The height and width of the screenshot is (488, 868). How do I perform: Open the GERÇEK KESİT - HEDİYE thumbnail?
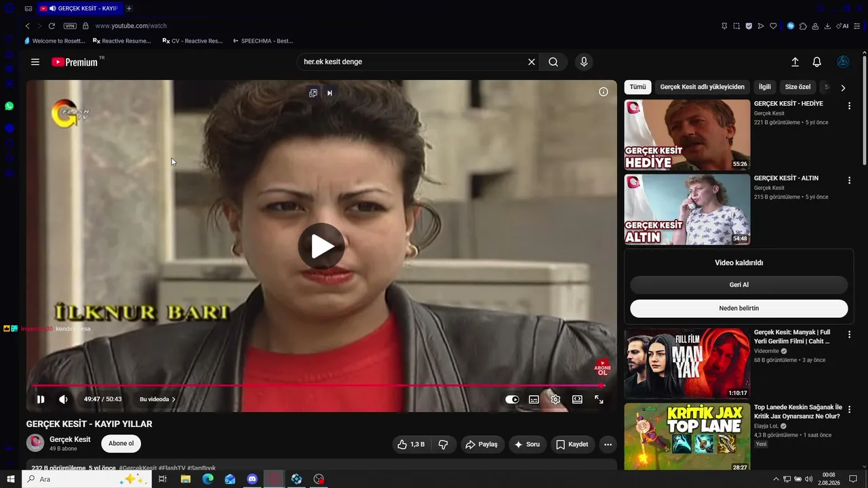[687, 135]
